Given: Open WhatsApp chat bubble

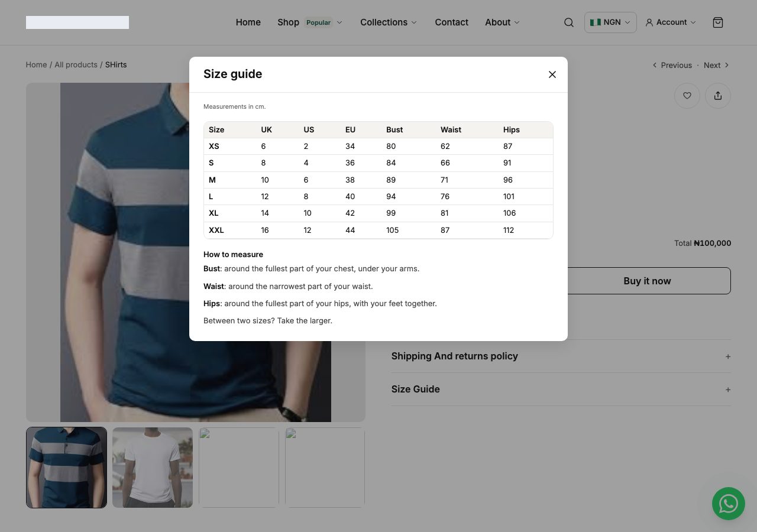Looking at the screenshot, I should (x=729, y=504).
